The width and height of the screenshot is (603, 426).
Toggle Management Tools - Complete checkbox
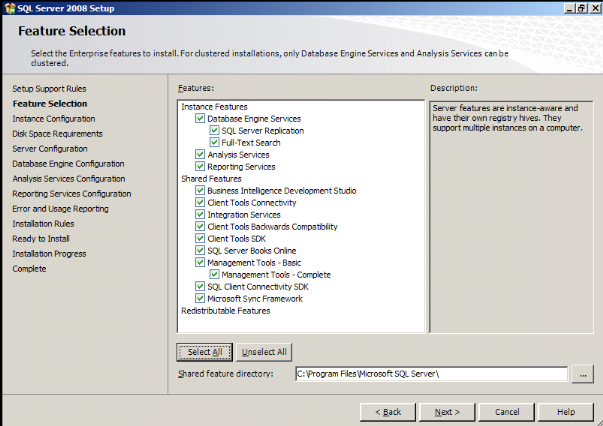214,274
